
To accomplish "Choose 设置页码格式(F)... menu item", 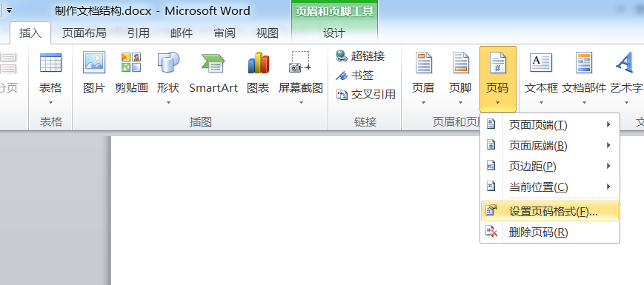I will pyautogui.click(x=550, y=211).
